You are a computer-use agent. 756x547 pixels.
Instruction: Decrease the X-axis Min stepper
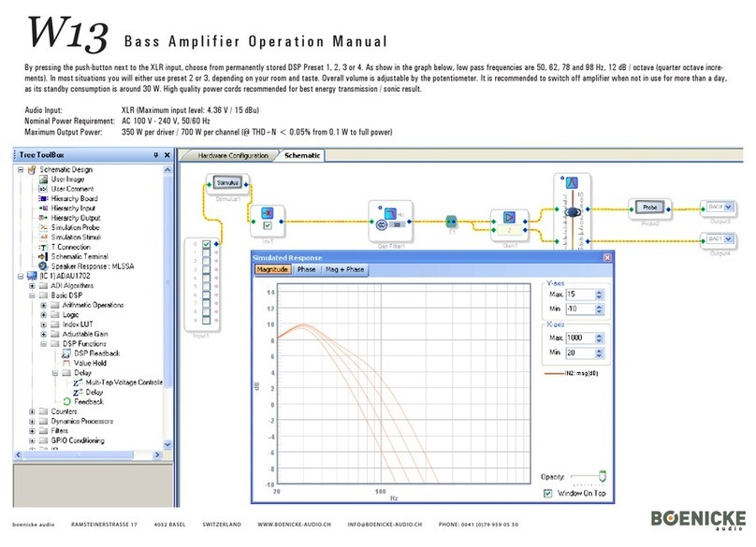coord(599,355)
